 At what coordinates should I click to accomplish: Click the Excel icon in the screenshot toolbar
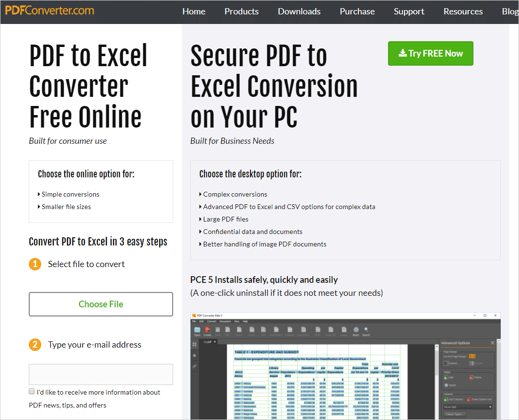[x=252, y=330]
